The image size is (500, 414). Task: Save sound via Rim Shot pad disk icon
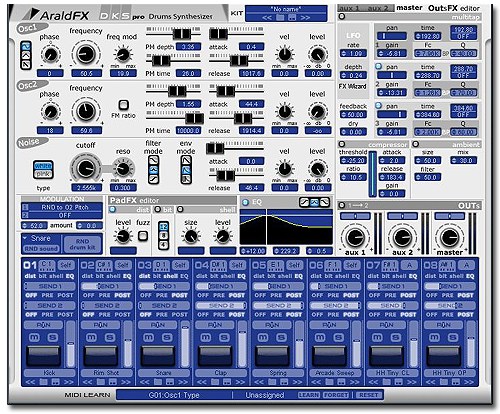click(113, 382)
